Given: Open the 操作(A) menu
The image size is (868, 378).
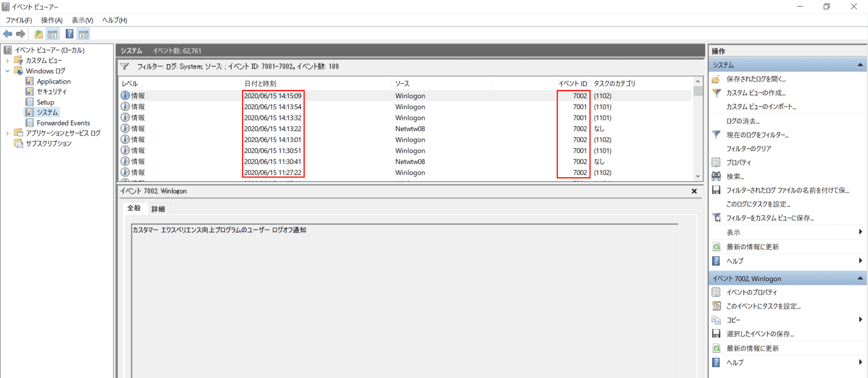Looking at the screenshot, I should click(x=52, y=20).
